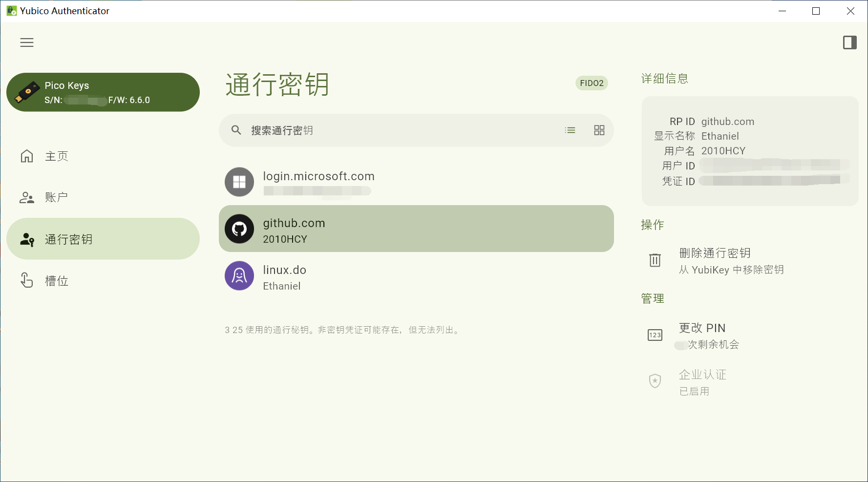Toggle the details sidebar panel icon

click(849, 43)
